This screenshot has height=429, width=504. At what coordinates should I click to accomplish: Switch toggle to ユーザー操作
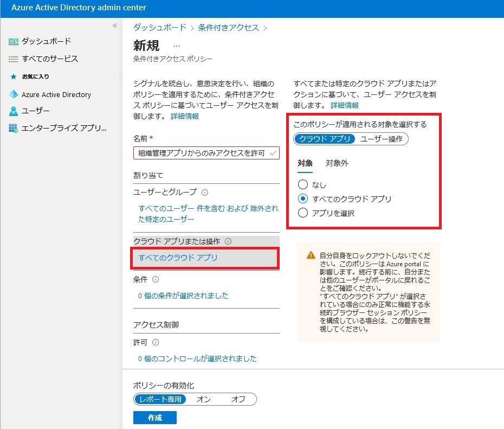pyautogui.click(x=381, y=139)
